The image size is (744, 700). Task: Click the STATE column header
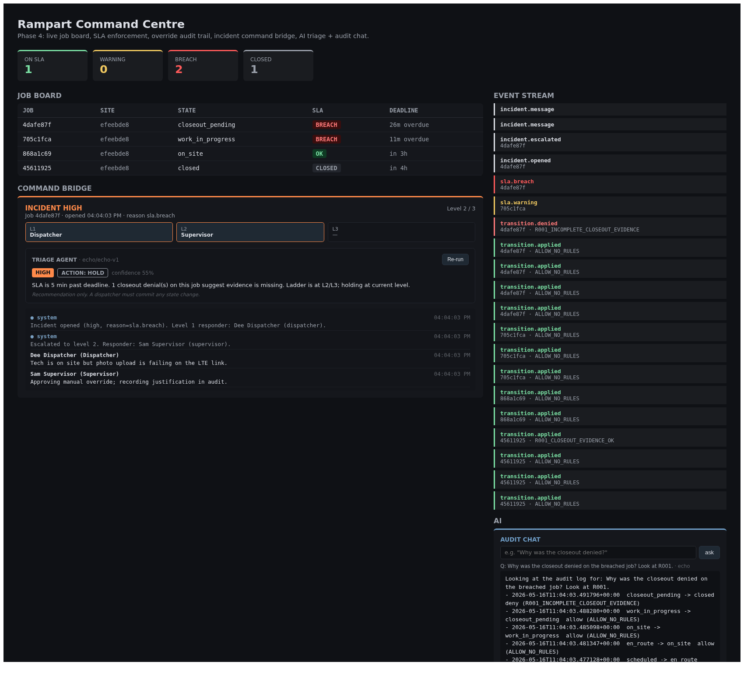coord(187,110)
